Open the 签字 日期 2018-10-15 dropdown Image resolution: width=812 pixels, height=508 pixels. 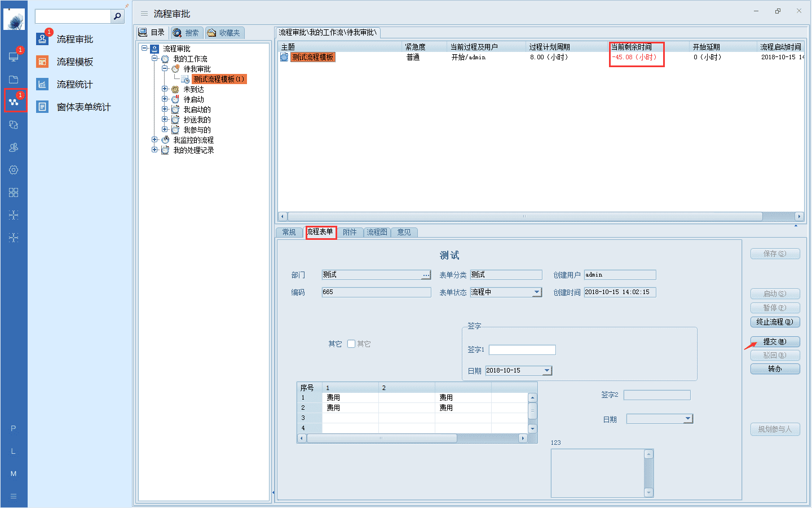click(547, 371)
